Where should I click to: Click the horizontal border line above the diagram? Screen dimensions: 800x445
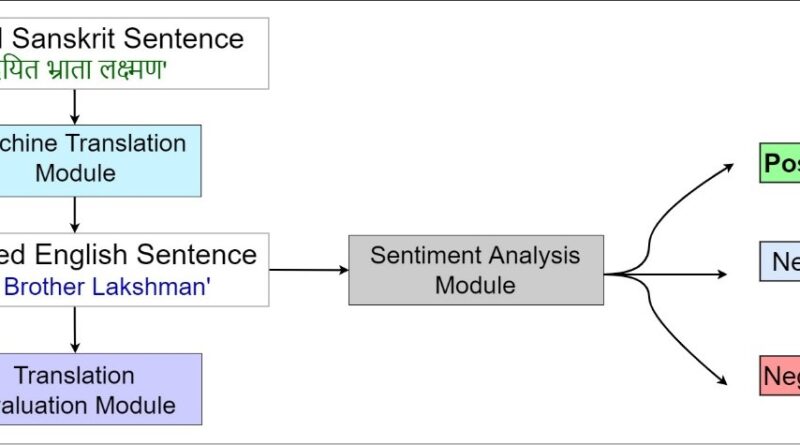400,2
